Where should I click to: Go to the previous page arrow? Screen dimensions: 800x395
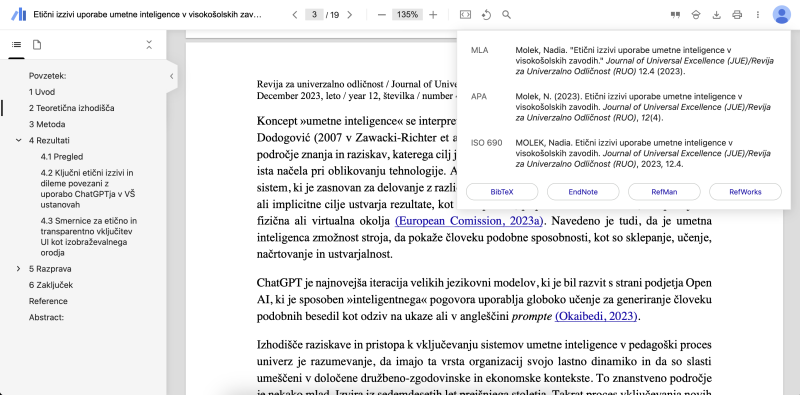coord(295,15)
